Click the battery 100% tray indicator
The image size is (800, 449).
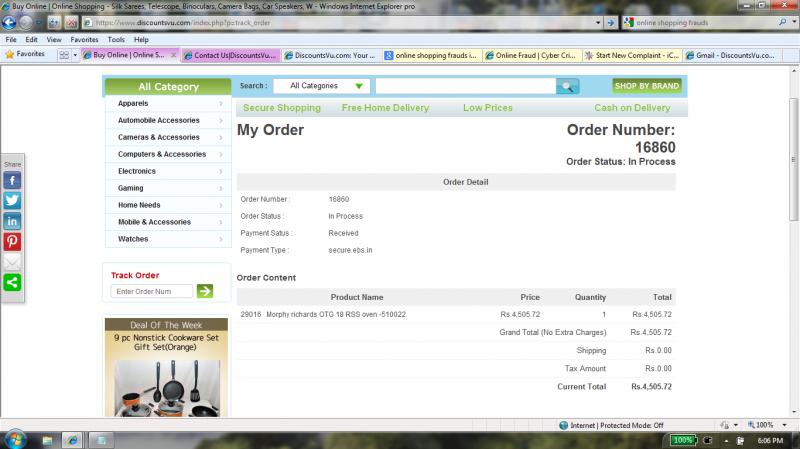(682, 440)
